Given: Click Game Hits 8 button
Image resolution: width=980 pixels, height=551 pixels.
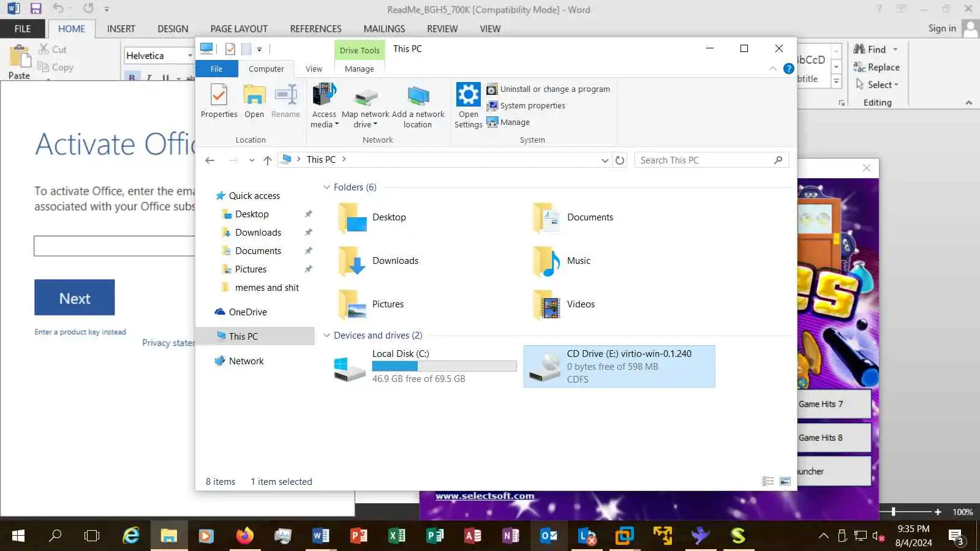Looking at the screenshot, I should [834, 438].
